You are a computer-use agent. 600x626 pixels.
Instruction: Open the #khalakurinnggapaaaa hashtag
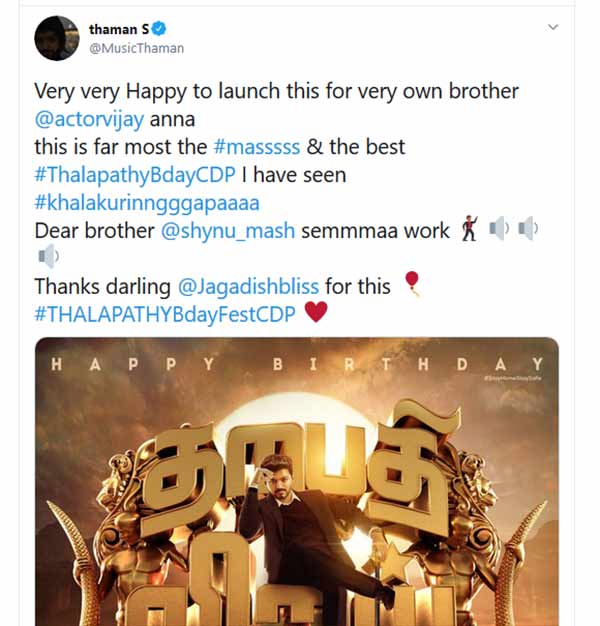(147, 202)
